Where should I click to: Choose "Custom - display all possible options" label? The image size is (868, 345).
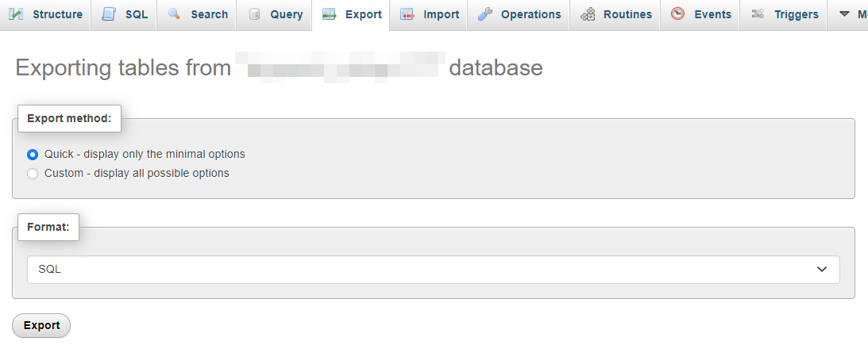click(137, 173)
